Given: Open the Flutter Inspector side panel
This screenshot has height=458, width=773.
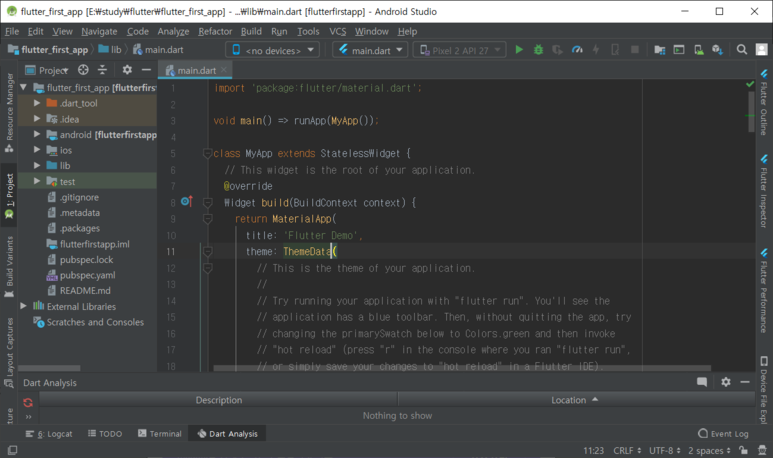Looking at the screenshot, I should tap(763, 191).
